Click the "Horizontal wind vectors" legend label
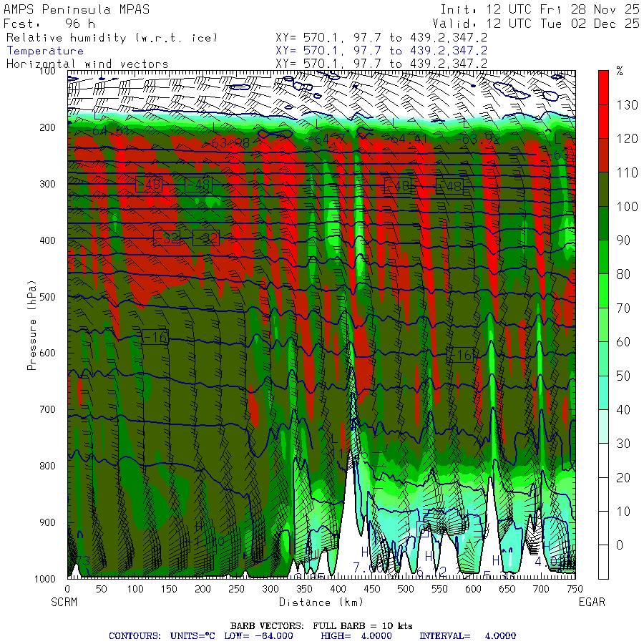This screenshot has width=644, height=644. pos(87,64)
